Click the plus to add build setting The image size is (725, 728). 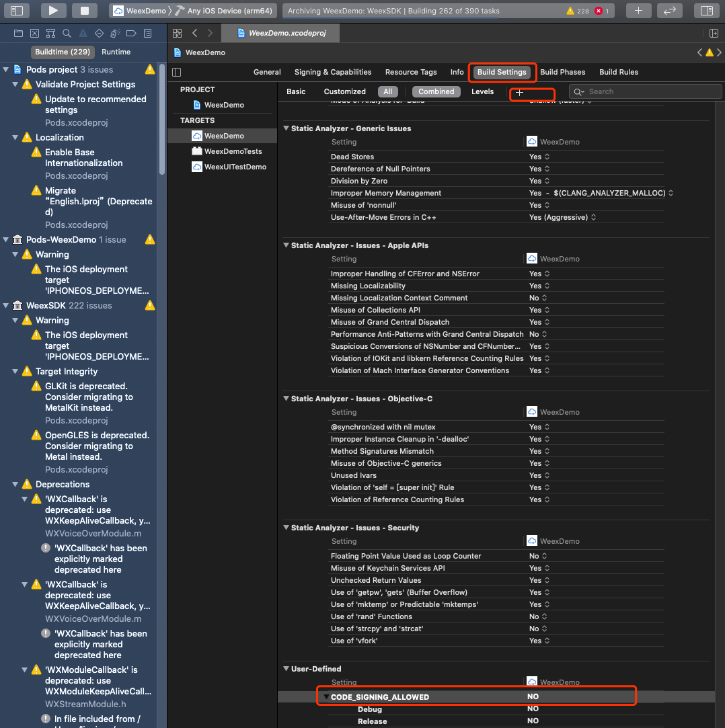click(519, 92)
